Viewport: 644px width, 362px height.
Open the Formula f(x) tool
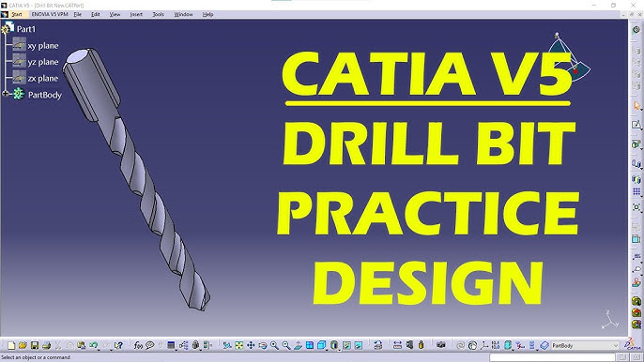pos(138,345)
